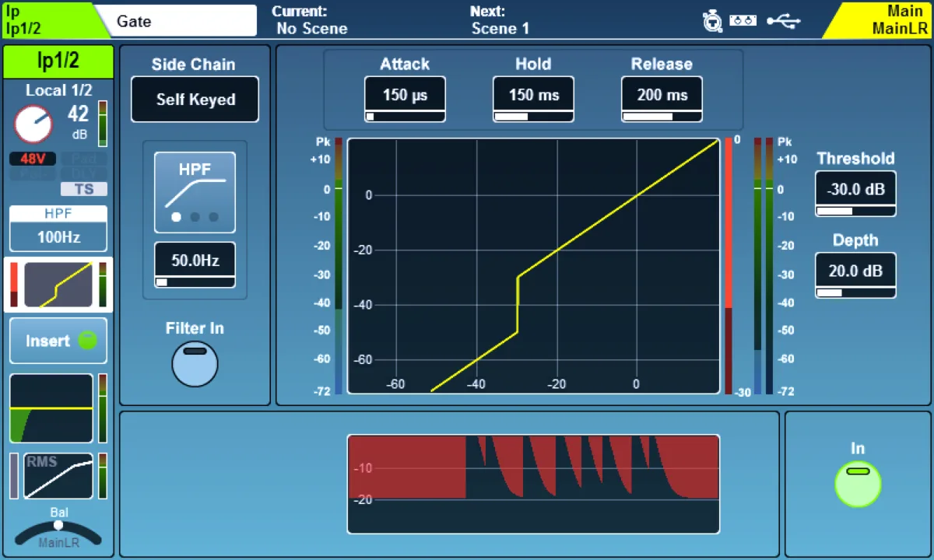This screenshot has width=934, height=560.
Task: Click the TS source indicator
Action: tap(84, 189)
